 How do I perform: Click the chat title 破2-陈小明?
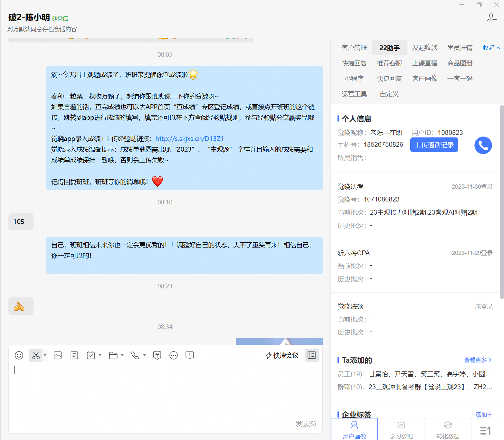[29, 17]
